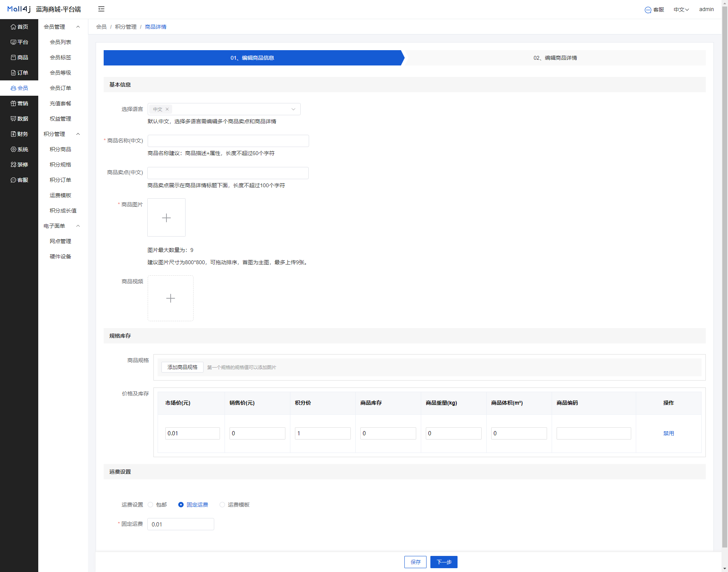
Task: Click 下一步 next step button
Action: pos(444,562)
